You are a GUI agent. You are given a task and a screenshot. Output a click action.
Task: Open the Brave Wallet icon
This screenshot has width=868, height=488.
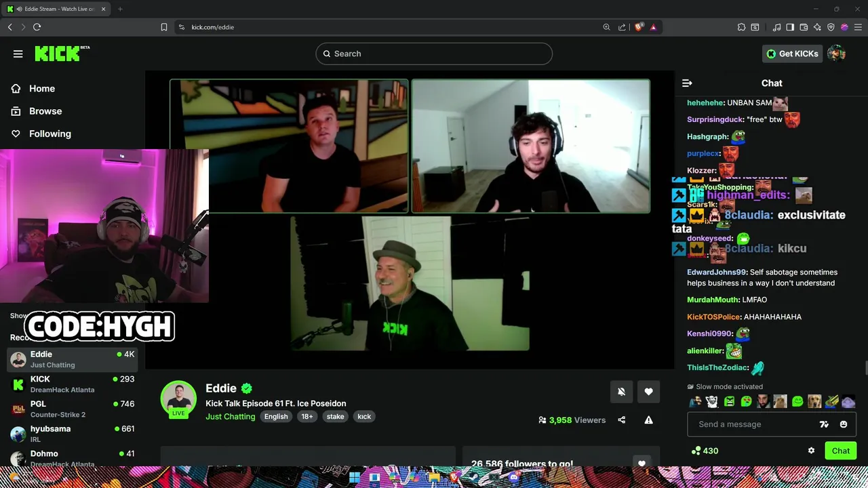tap(804, 27)
